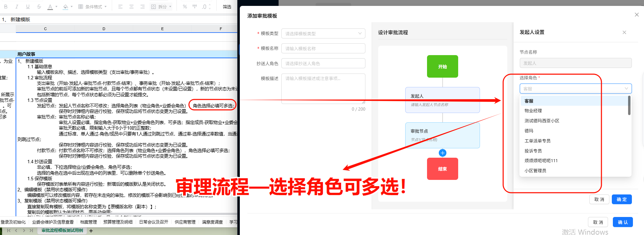The width and height of the screenshot is (644, 235).
Task: Apply the fill color bucket icon
Action: coord(65,7)
